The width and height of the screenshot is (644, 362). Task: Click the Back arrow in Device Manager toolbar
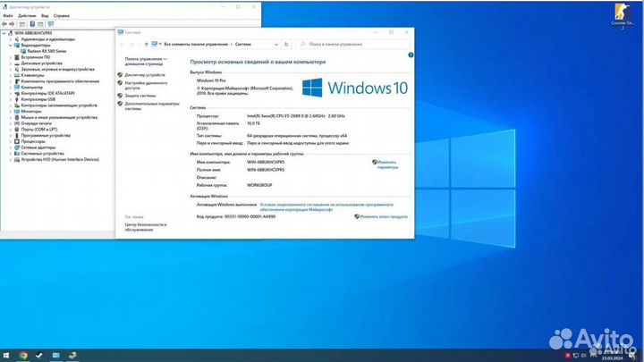click(x=4, y=24)
